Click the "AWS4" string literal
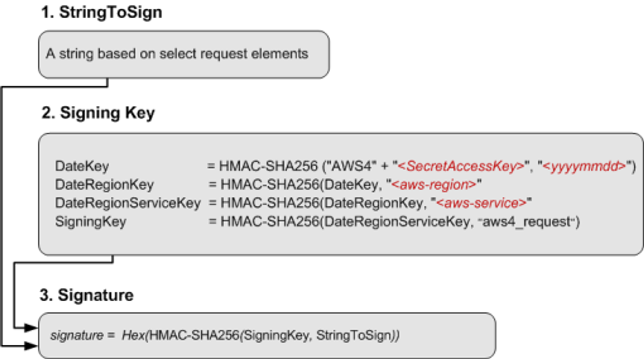The width and height of the screenshot is (644, 359). tap(354, 166)
